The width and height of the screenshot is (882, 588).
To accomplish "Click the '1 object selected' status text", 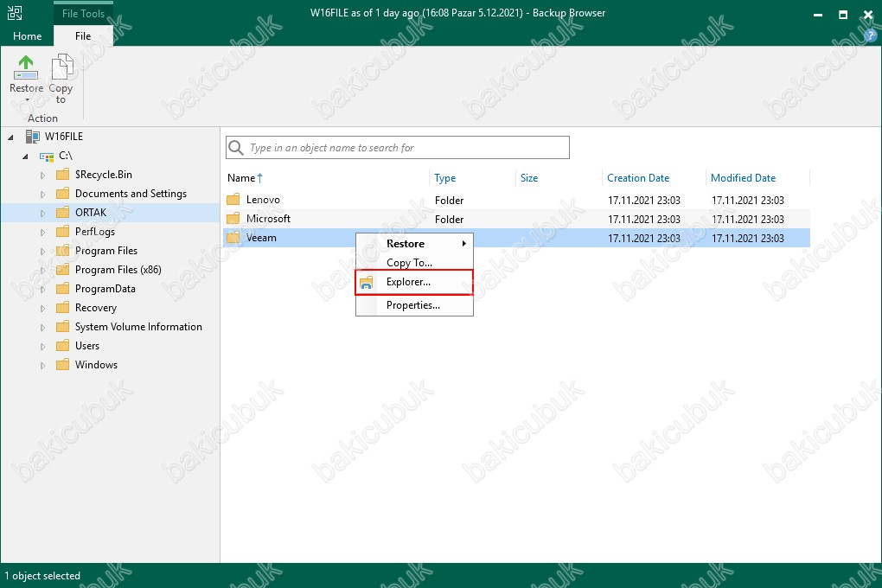I will (x=42, y=576).
